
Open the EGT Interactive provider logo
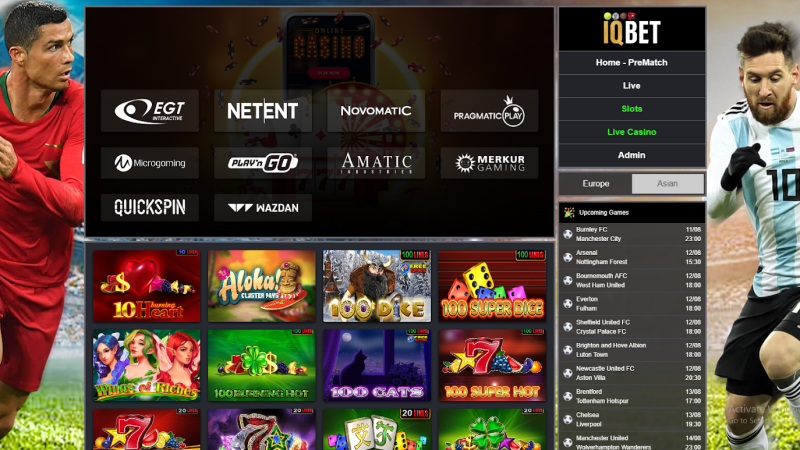coord(149,111)
